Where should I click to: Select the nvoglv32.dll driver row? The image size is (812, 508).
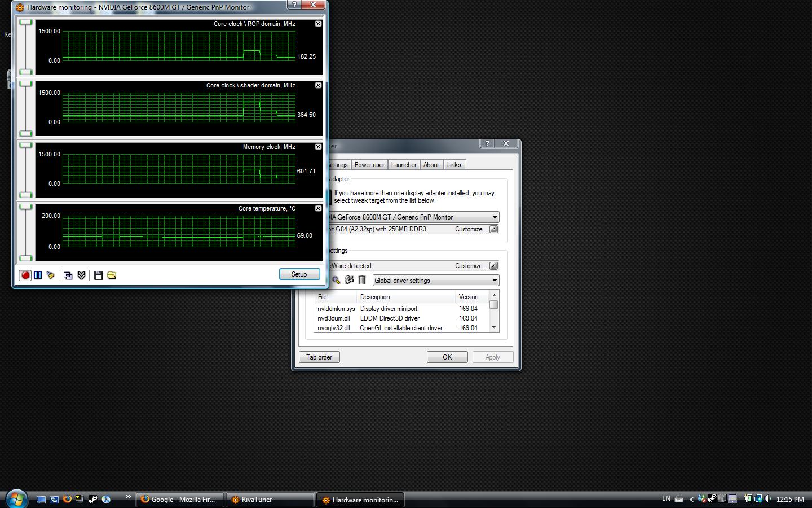pyautogui.click(x=401, y=328)
